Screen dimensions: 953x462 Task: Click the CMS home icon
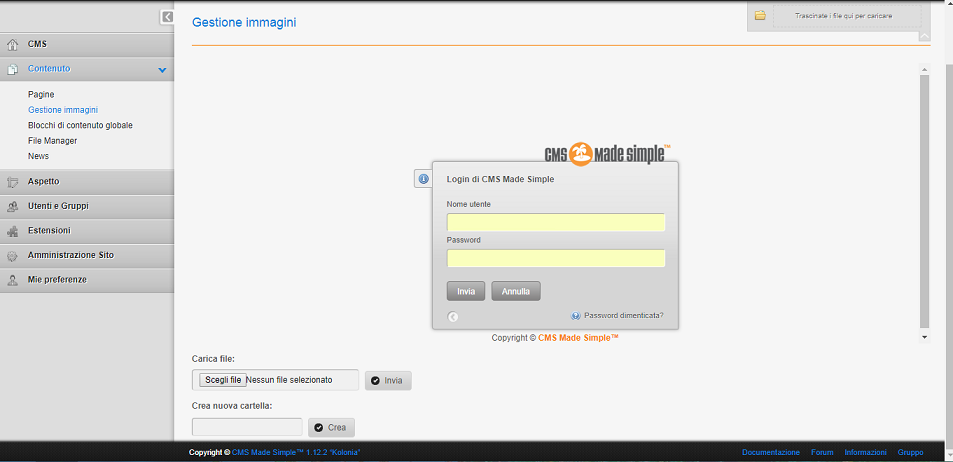point(12,45)
